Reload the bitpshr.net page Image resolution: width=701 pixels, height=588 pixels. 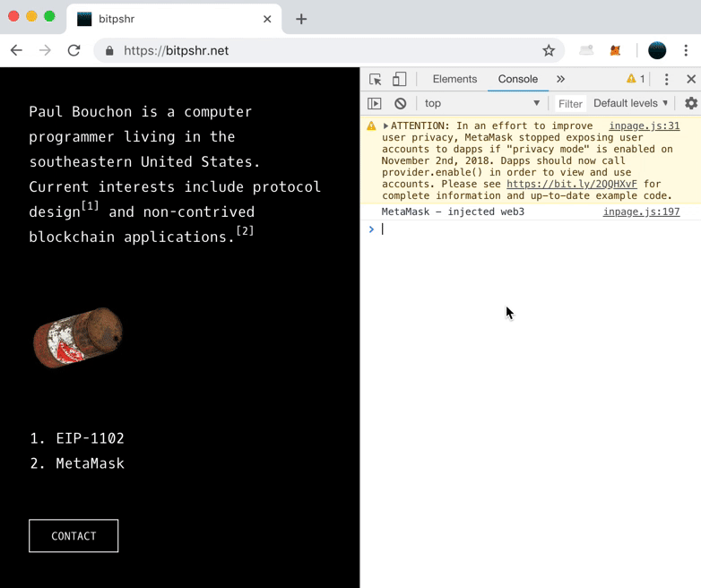pyautogui.click(x=74, y=50)
